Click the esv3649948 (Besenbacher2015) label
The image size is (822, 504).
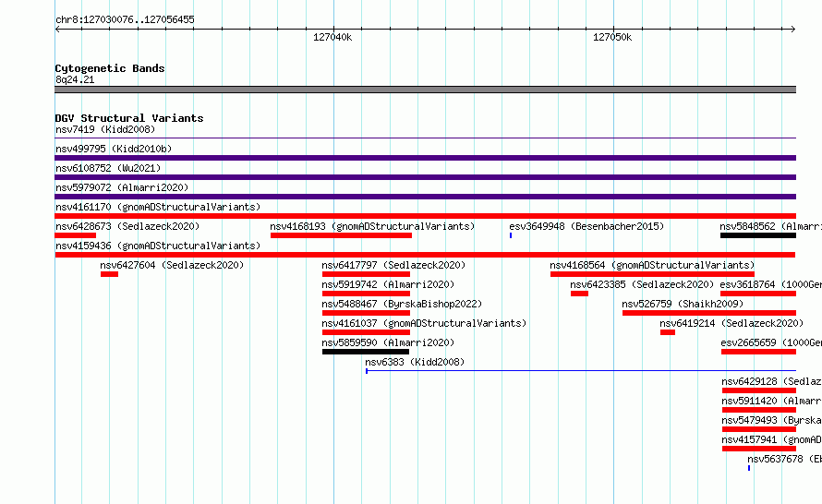(x=586, y=226)
